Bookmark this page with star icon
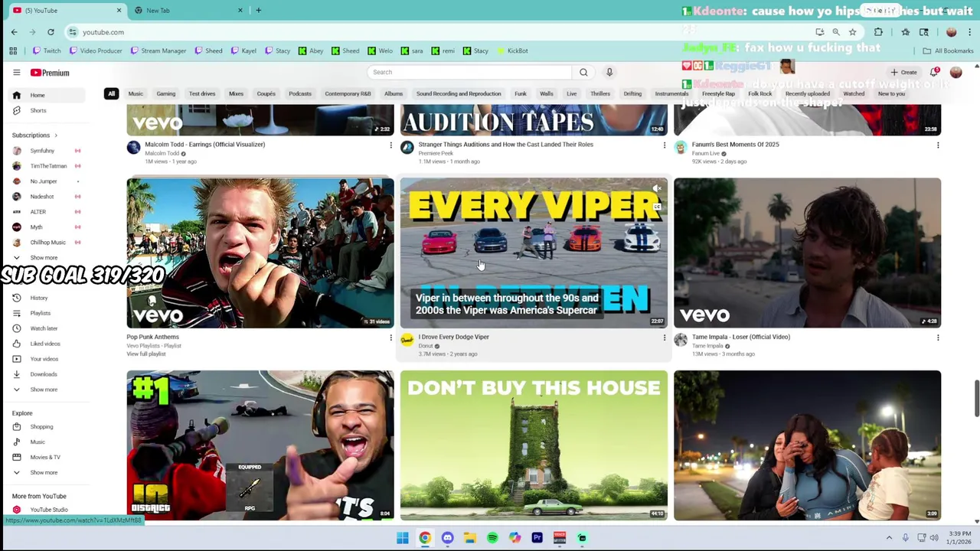Screen dimensions: 980x551 click(852, 32)
